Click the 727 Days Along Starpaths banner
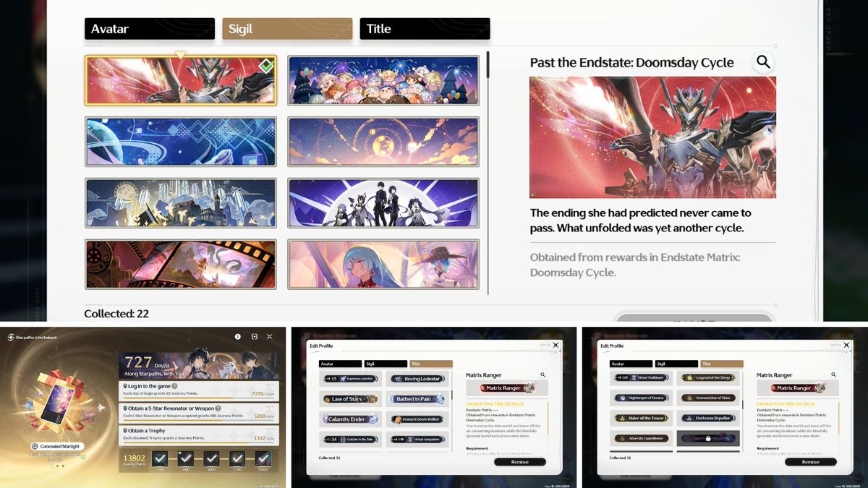This screenshot has width=868, height=488. tap(199, 364)
